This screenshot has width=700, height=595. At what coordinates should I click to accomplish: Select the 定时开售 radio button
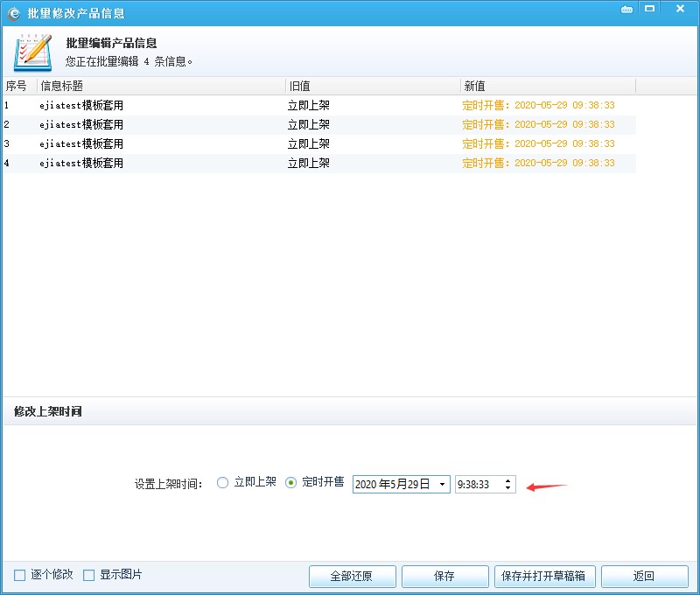291,483
